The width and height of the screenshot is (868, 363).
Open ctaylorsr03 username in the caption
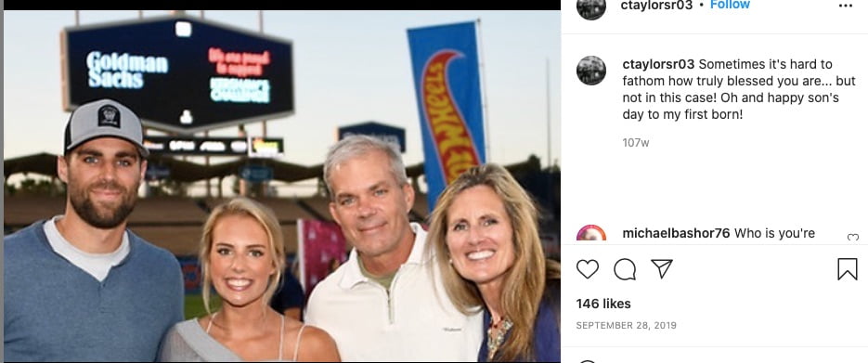pyautogui.click(x=658, y=64)
